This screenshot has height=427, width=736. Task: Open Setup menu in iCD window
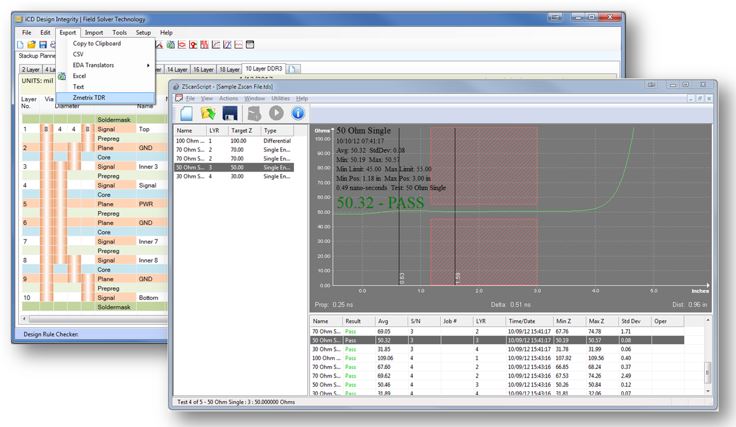coord(143,32)
